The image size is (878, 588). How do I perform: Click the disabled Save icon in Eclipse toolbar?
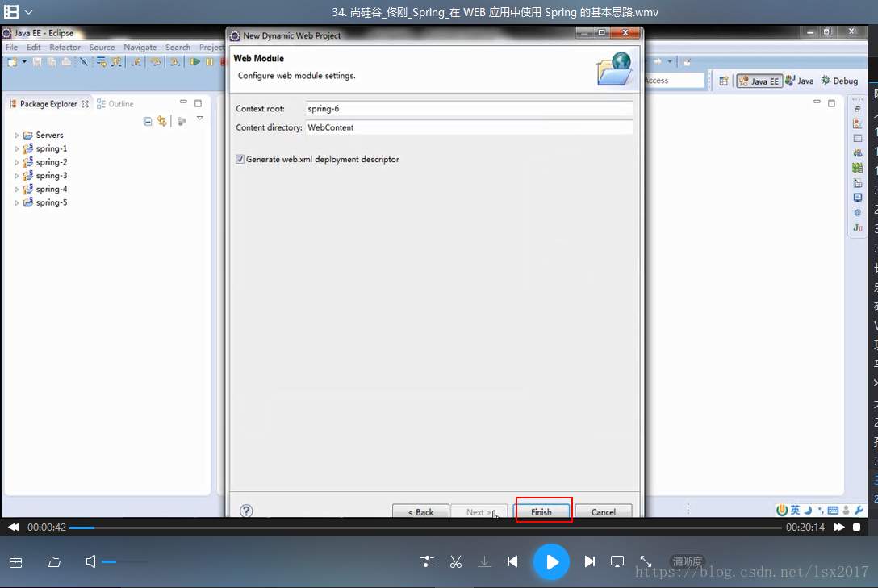[37, 61]
